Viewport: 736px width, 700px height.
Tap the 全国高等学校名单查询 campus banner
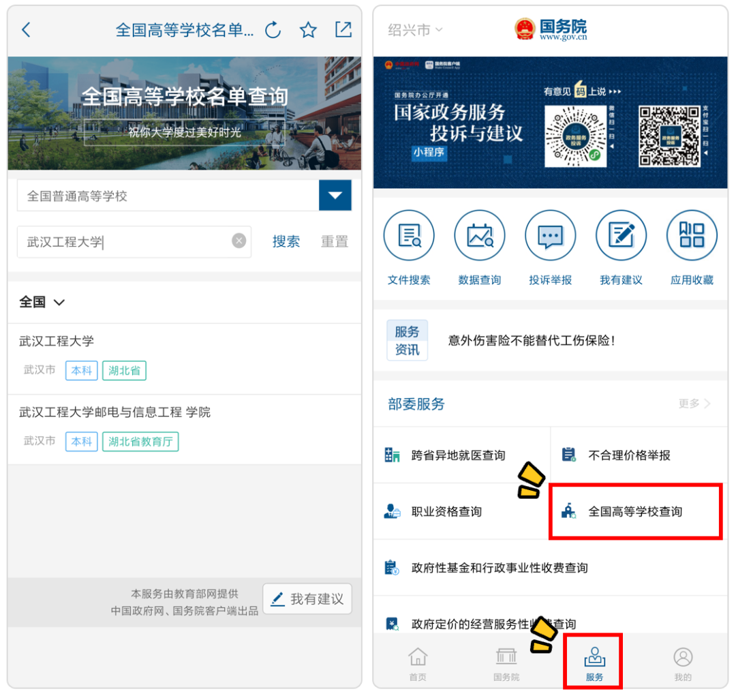coord(185,113)
